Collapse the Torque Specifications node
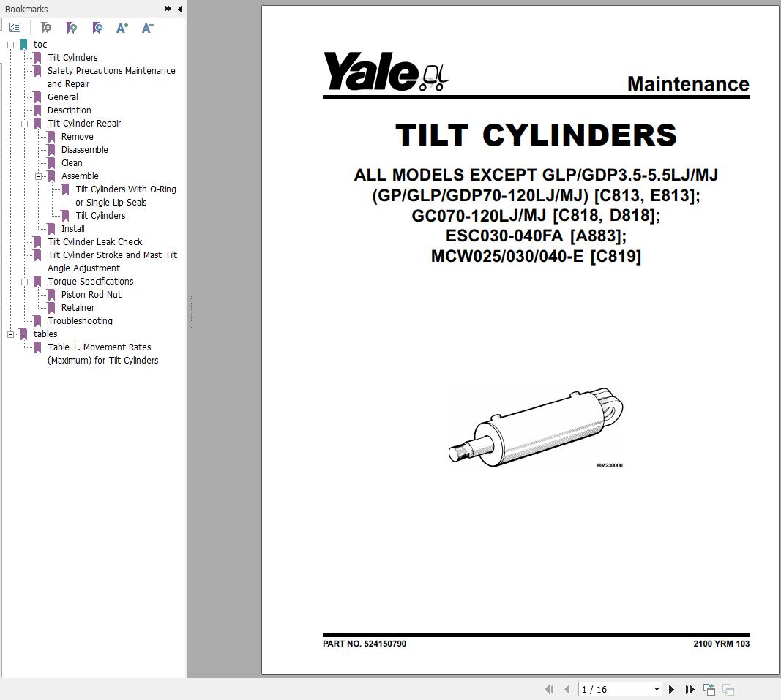The image size is (781, 700). click(x=24, y=282)
